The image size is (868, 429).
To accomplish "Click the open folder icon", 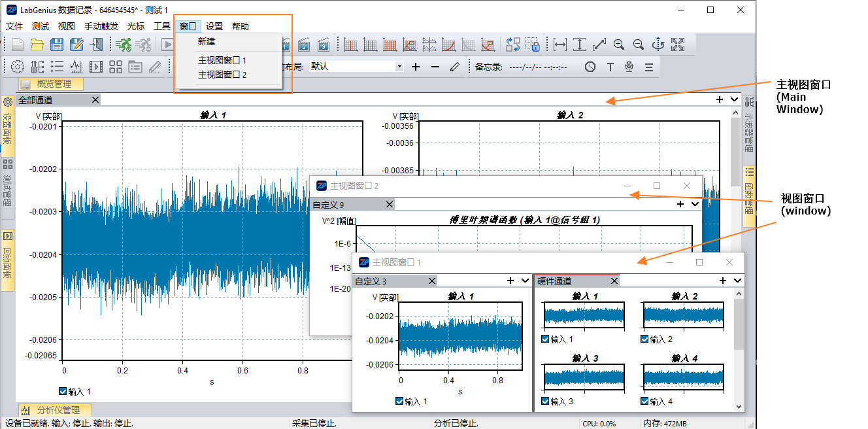I will pyautogui.click(x=37, y=44).
